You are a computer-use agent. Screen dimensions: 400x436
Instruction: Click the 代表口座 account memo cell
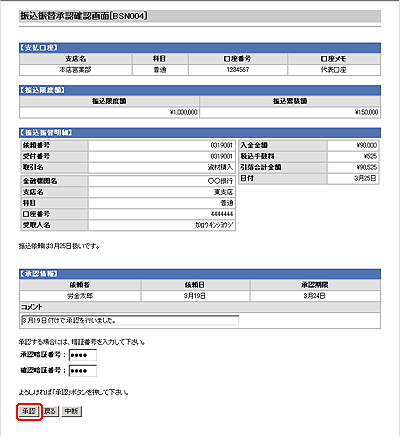(x=334, y=70)
